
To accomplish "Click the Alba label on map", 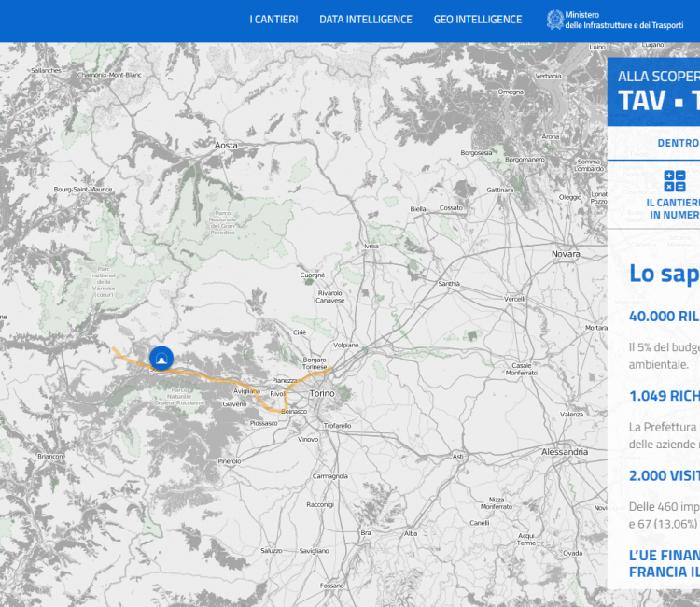I will pos(411,533).
